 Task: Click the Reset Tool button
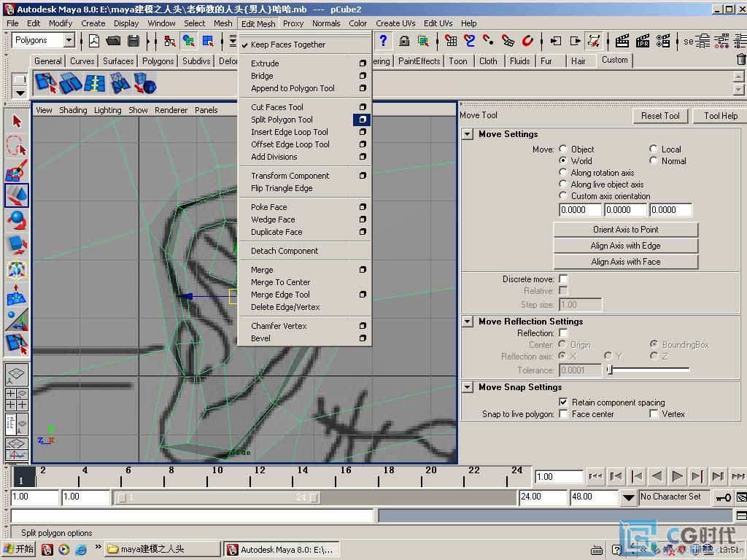[x=660, y=116]
